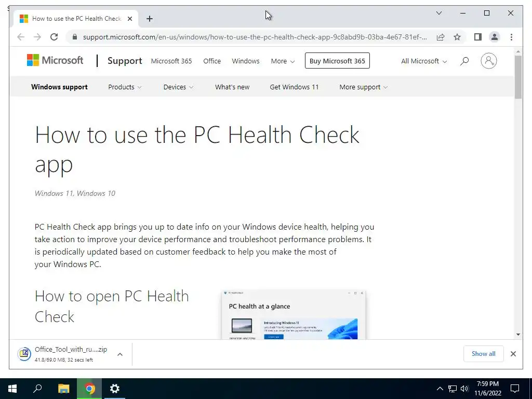Close the PC Health Check tab
This screenshot has width=532, height=399.
point(129,19)
